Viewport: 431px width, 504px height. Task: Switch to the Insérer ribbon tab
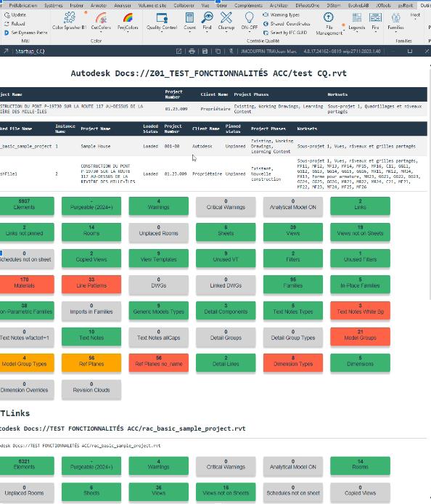(76, 6)
